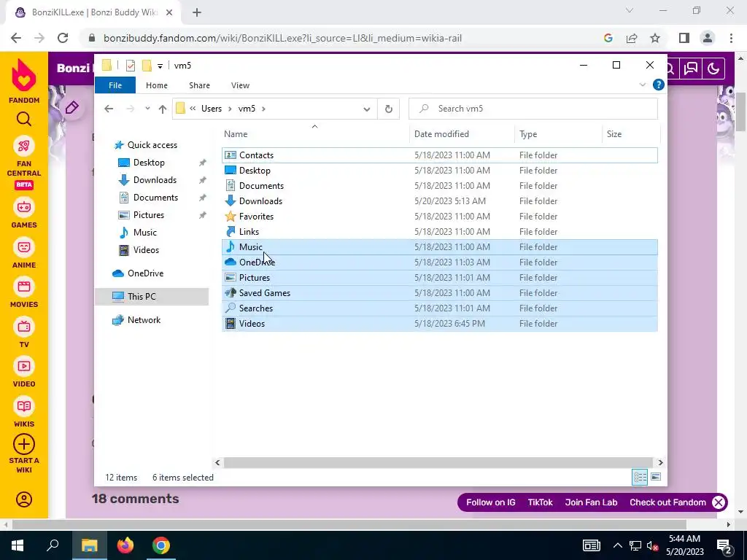This screenshot has width=747, height=560.
Task: Open the File tab in Explorer
Action: point(115,85)
